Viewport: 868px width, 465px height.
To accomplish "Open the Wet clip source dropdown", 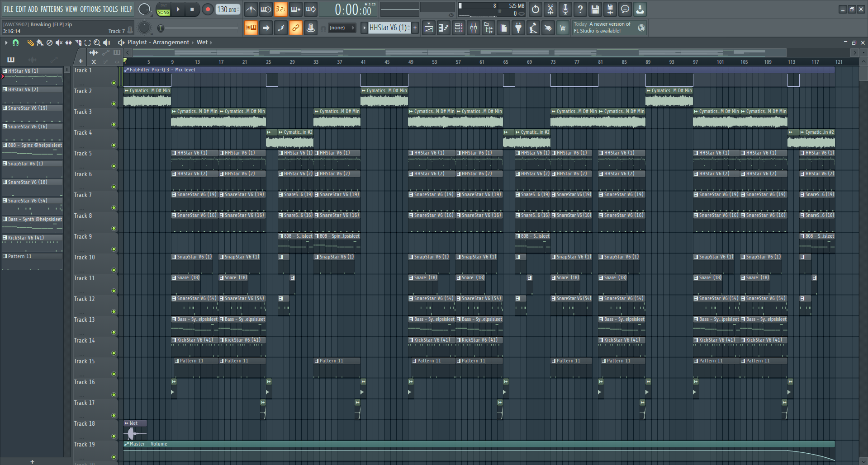I will [x=202, y=42].
